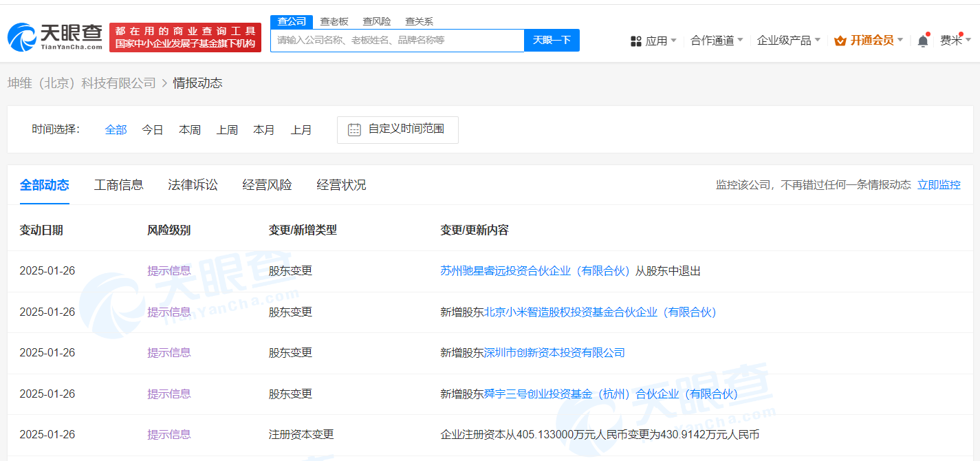Open 深圳市创新资本投资有限公司 link
Image resolution: width=980 pixels, height=461 pixels.
pyautogui.click(x=554, y=352)
